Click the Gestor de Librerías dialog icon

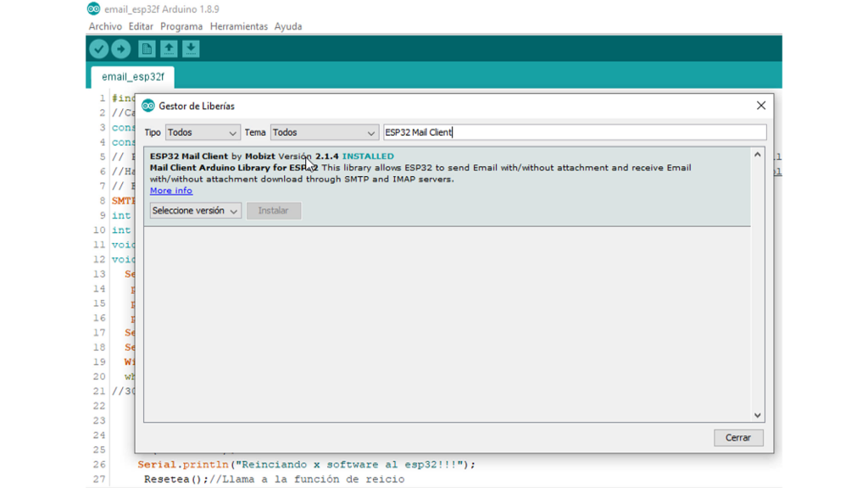(148, 106)
